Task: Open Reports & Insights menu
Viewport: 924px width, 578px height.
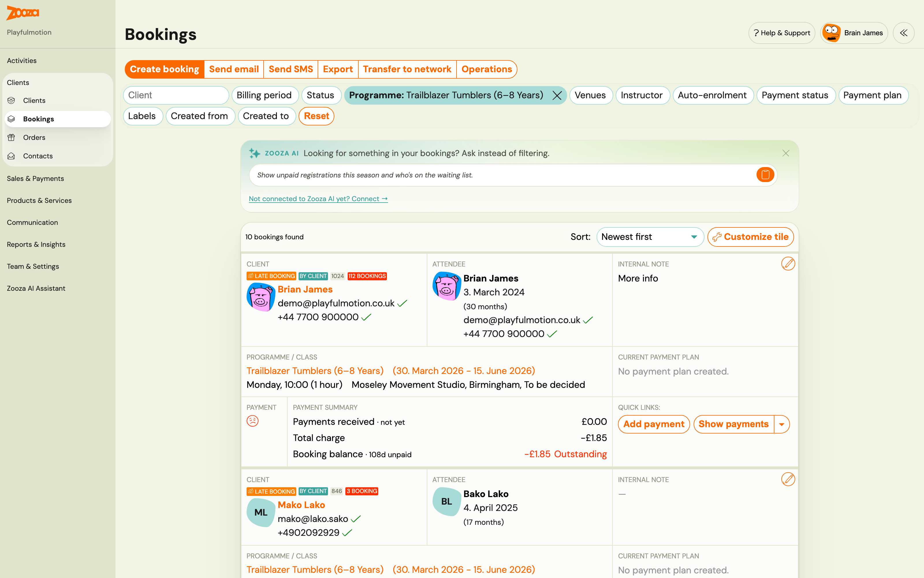Action: (x=36, y=244)
